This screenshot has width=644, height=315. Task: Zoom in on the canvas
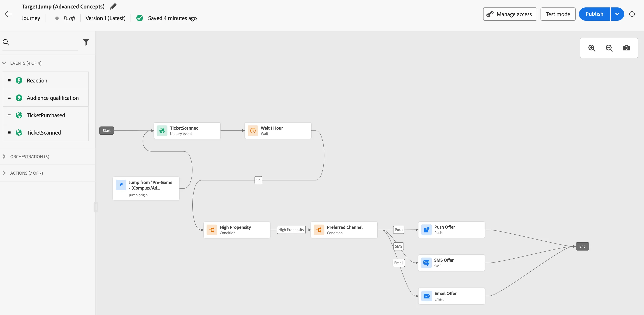[592, 48]
